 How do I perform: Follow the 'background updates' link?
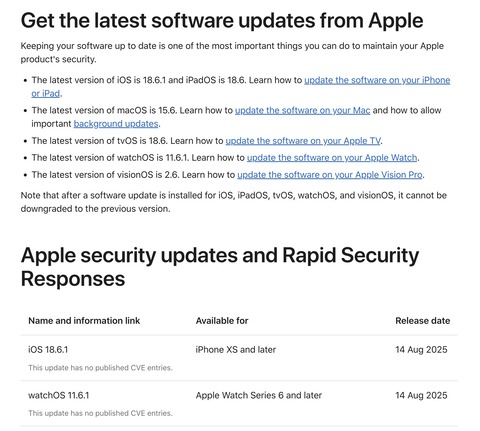[x=116, y=124]
